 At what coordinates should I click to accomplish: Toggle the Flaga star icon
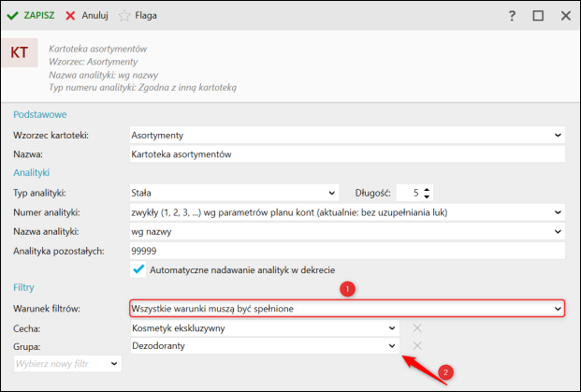tap(138, 16)
